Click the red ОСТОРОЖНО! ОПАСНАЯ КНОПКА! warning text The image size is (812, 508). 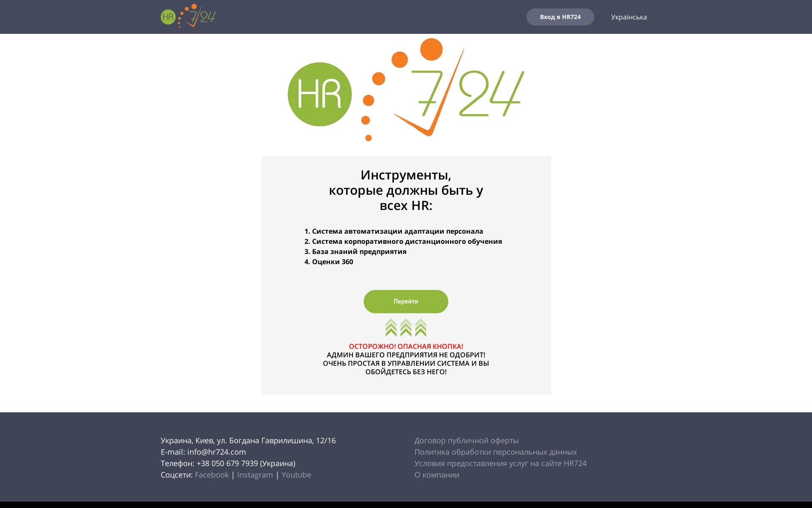[406, 346]
